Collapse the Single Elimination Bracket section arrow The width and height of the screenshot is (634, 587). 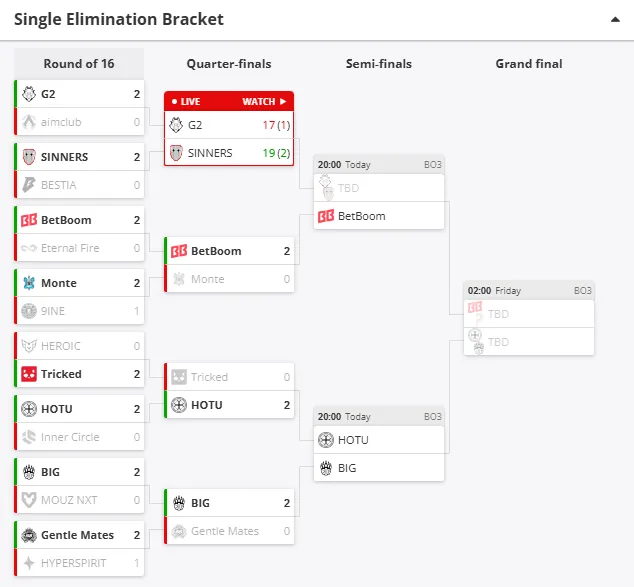[613, 19]
